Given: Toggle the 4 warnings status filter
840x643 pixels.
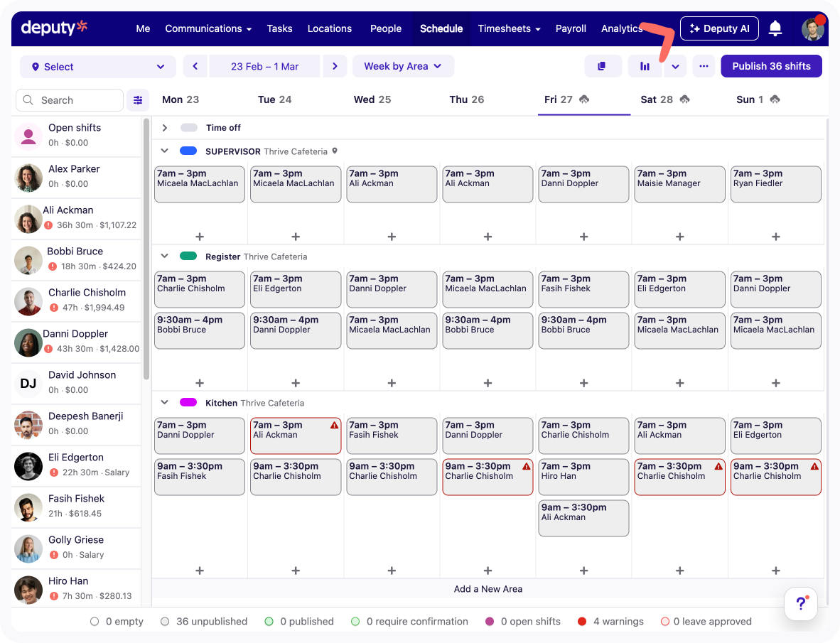Looking at the screenshot, I should [611, 621].
